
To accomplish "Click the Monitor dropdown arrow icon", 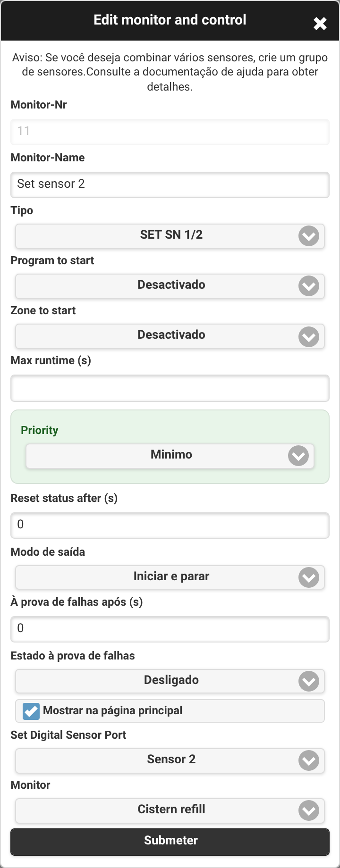I will click(x=309, y=810).
